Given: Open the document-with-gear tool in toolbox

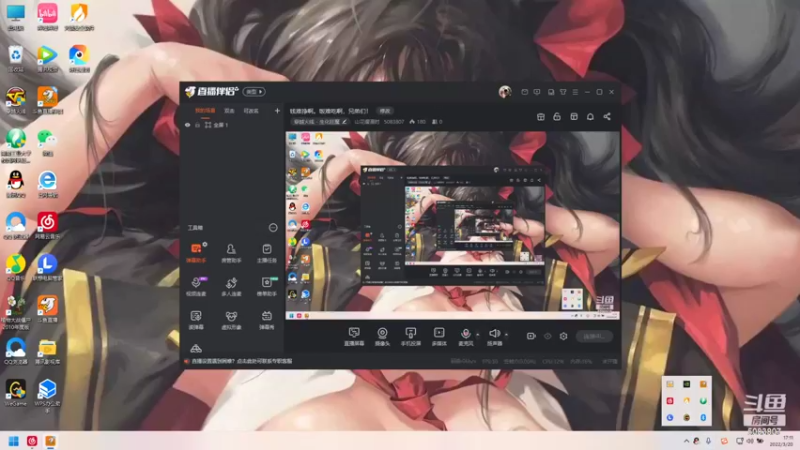Looking at the screenshot, I should [x=196, y=320].
